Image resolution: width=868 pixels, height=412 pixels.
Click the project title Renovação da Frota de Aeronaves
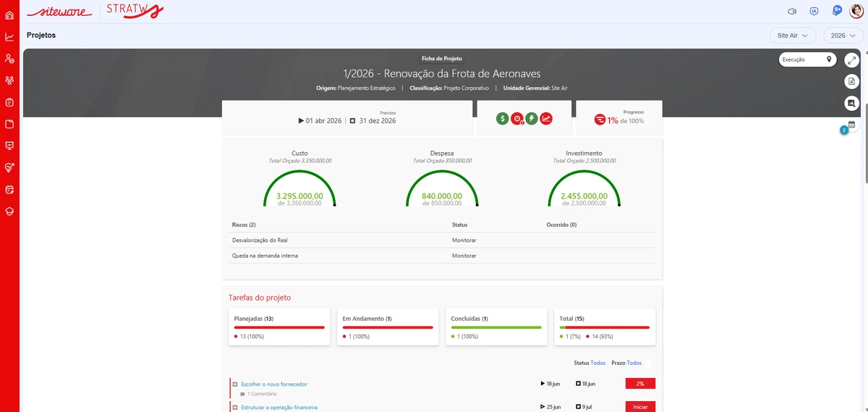point(442,74)
